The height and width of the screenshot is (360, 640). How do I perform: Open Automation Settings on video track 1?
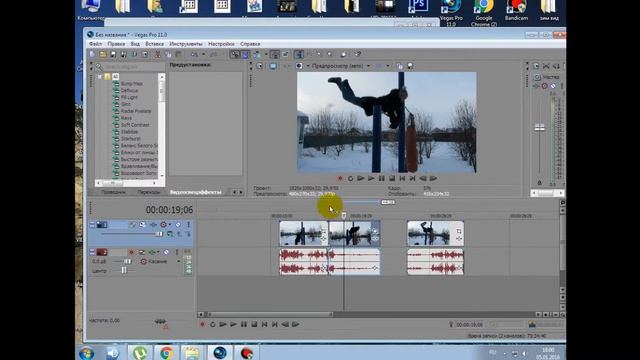pos(163,224)
